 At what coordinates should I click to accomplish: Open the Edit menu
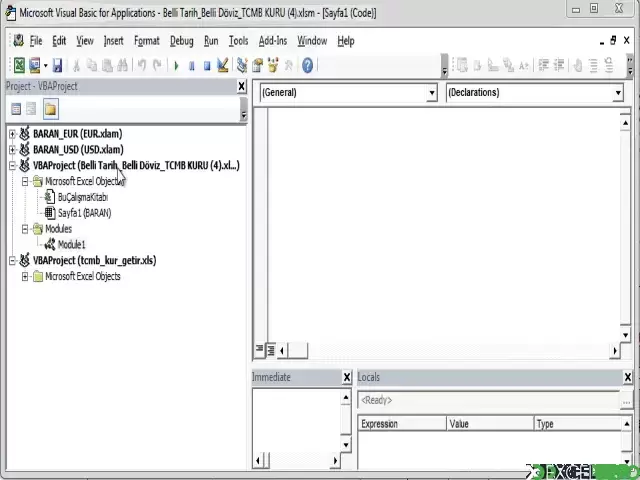click(59, 41)
